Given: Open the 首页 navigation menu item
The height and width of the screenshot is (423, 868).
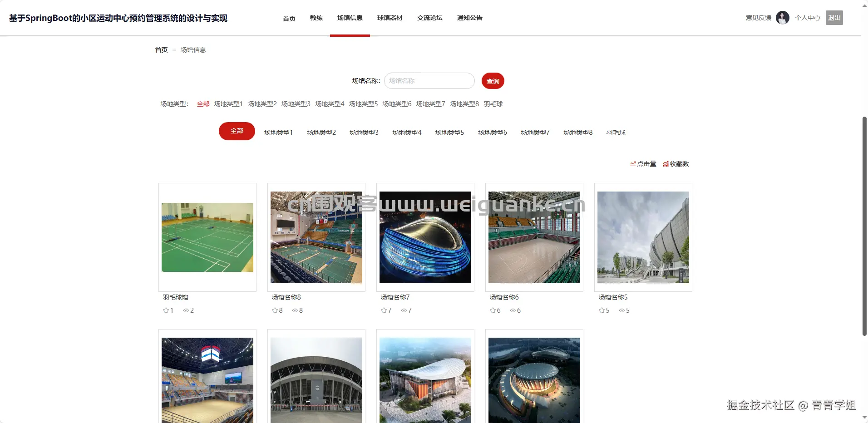Looking at the screenshot, I should (x=289, y=18).
